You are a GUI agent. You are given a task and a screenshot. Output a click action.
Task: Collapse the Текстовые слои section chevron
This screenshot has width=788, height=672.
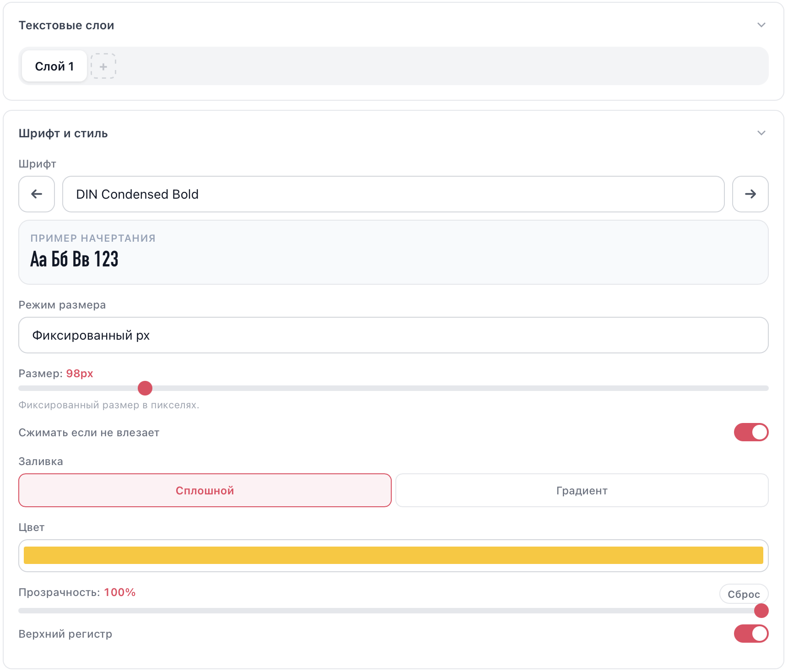click(761, 25)
